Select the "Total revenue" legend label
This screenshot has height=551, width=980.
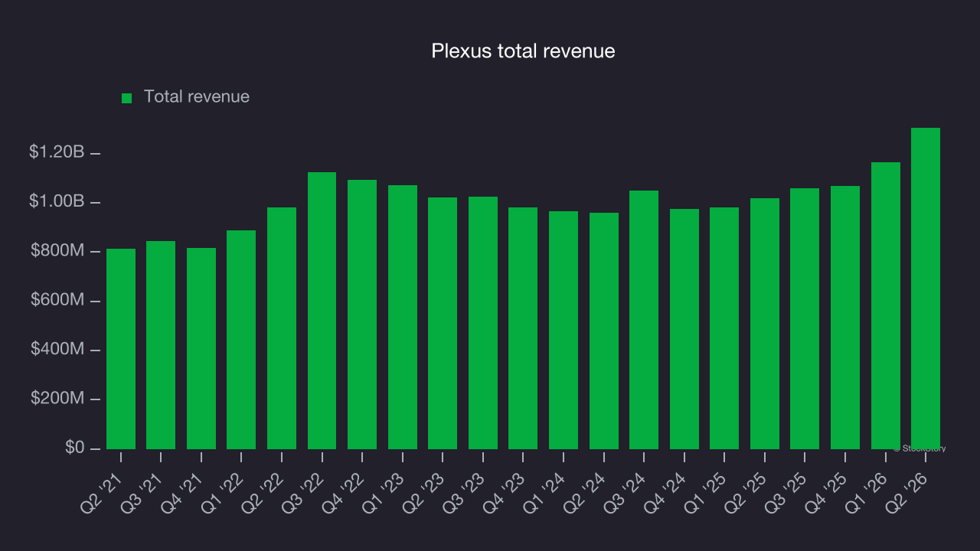[x=197, y=97]
